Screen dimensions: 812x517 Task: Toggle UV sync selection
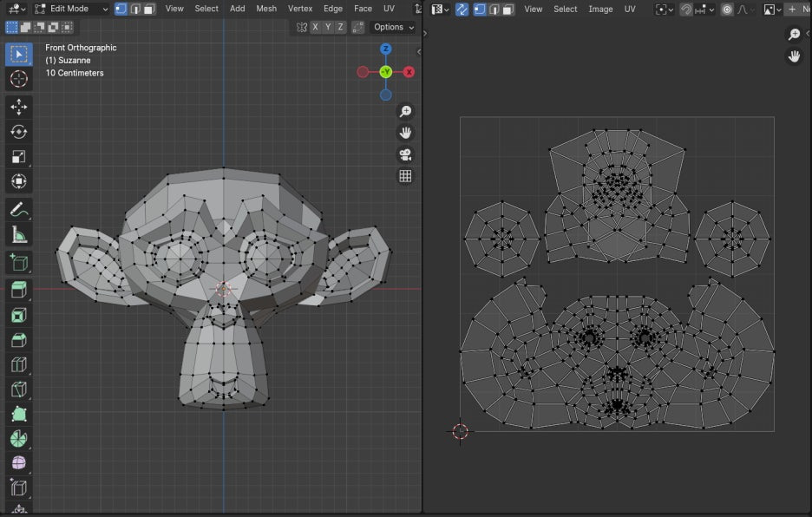coord(462,10)
